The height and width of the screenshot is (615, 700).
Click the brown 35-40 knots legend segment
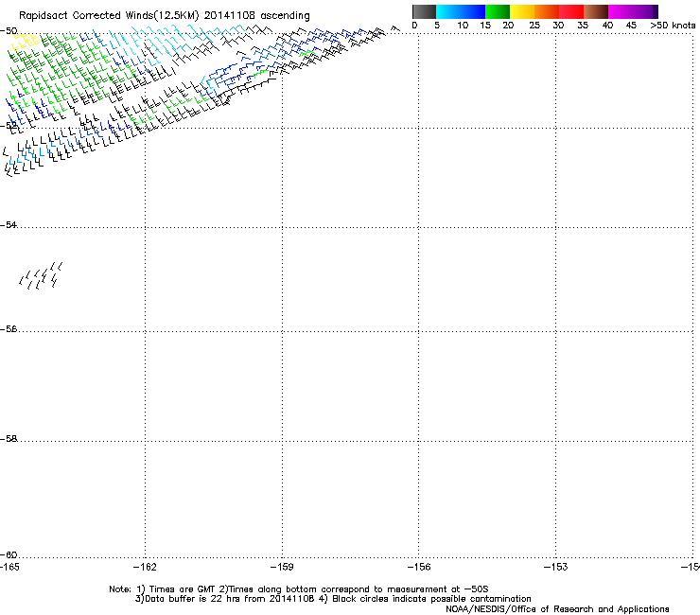(x=596, y=11)
